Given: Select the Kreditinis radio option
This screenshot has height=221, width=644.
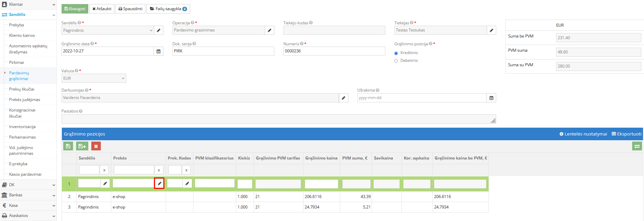Looking at the screenshot, I should click(396, 53).
